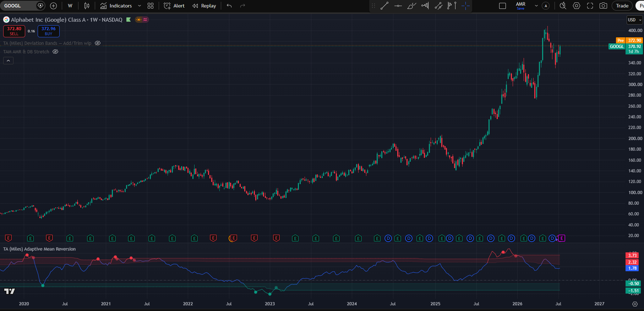Open the GOOGL symbol search box

[x=18, y=6]
